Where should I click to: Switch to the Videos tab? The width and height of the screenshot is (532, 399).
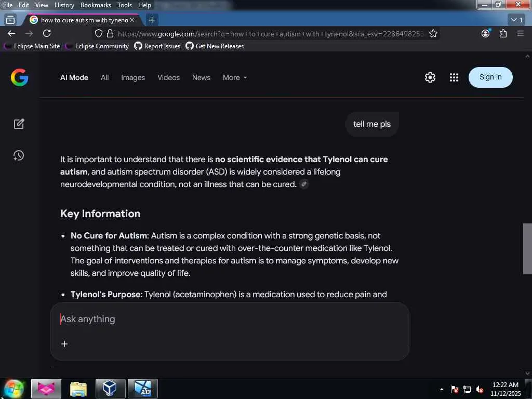click(x=168, y=78)
